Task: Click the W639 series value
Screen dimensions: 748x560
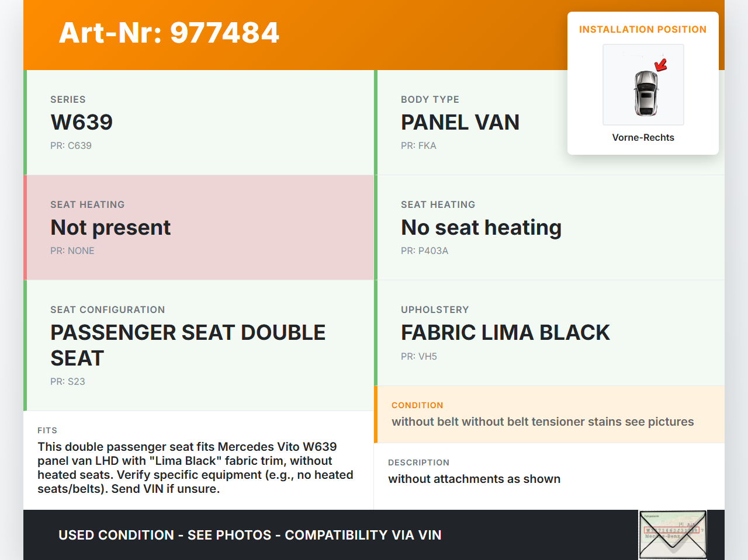Action: [82, 122]
